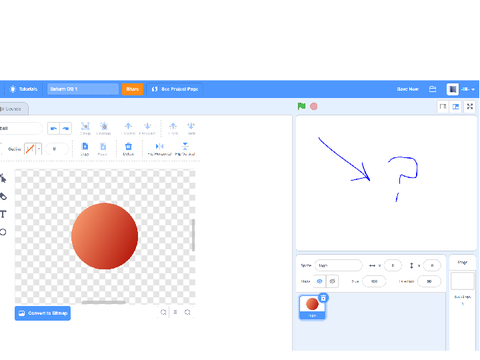Open See Project Page

[175, 89]
